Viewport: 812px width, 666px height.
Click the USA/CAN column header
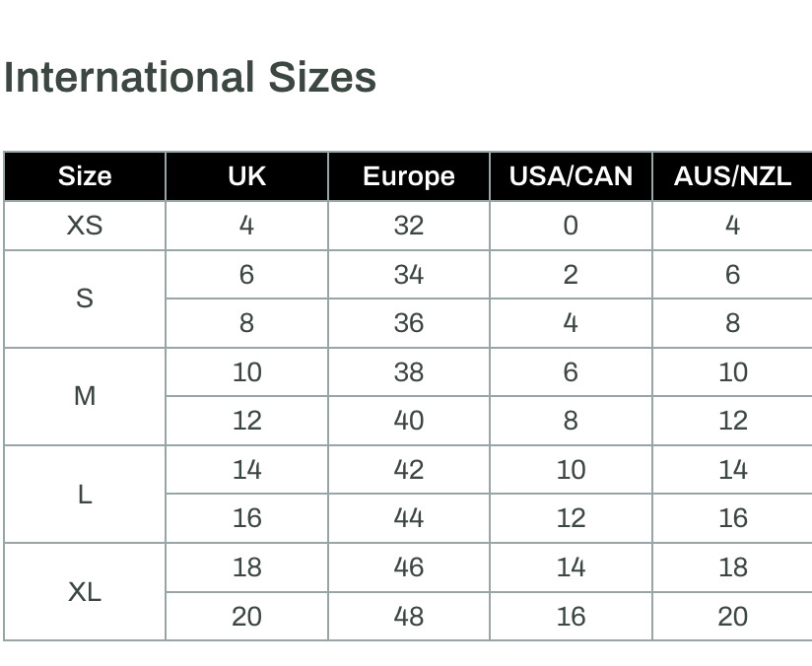click(571, 176)
